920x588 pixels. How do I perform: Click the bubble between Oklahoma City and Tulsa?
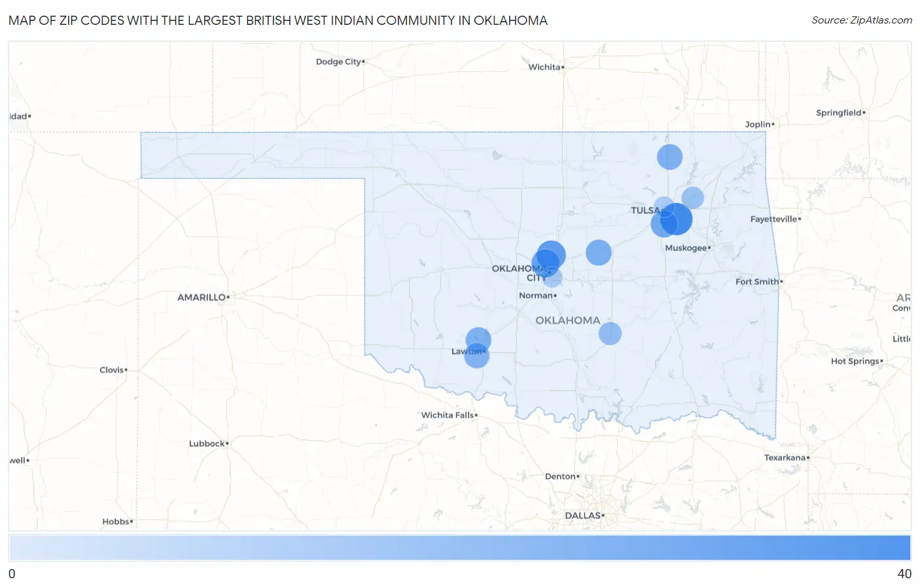(598, 252)
